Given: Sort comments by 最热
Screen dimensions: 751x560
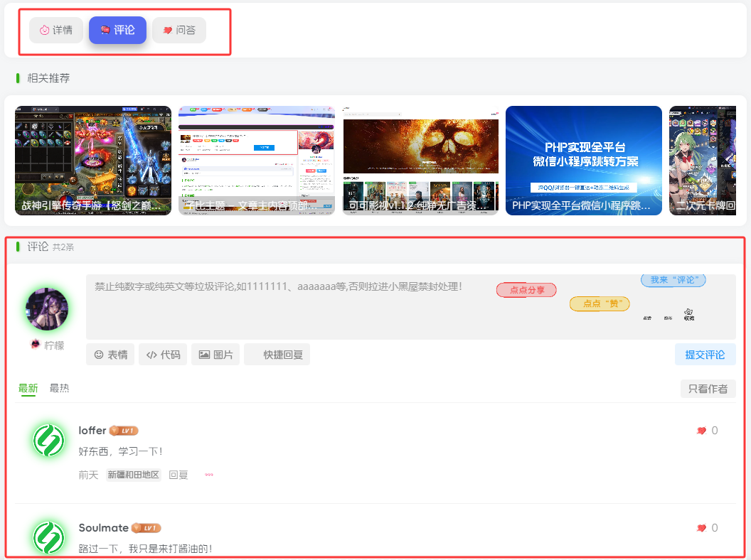Looking at the screenshot, I should tap(59, 388).
